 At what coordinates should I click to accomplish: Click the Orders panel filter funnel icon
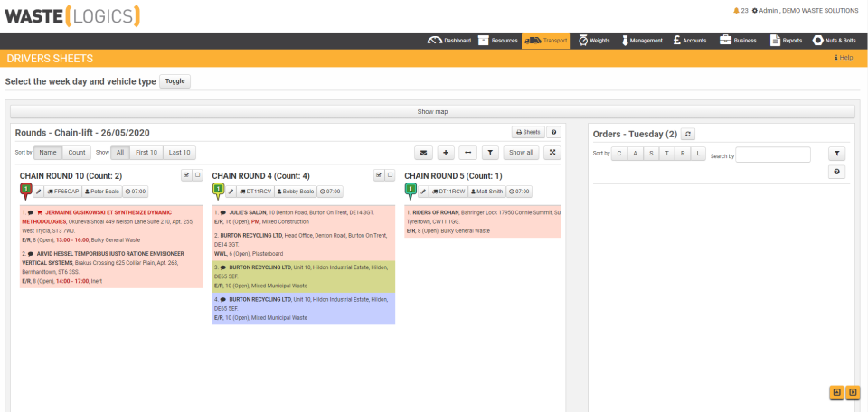[x=836, y=154]
